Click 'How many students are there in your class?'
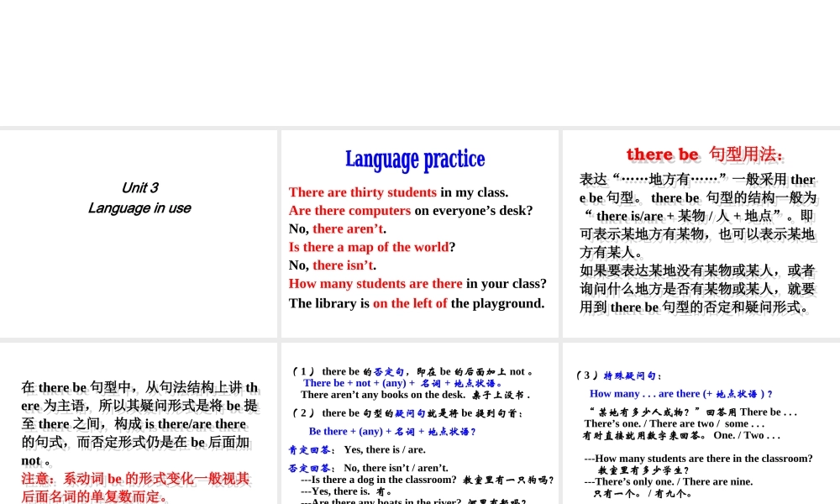840x504 pixels. (417, 284)
